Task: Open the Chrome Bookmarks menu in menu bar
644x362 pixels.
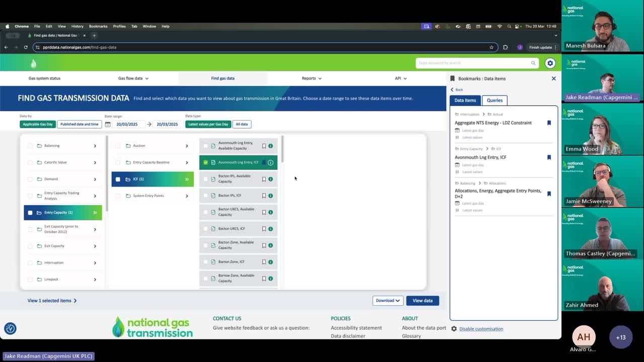Action: [98, 26]
